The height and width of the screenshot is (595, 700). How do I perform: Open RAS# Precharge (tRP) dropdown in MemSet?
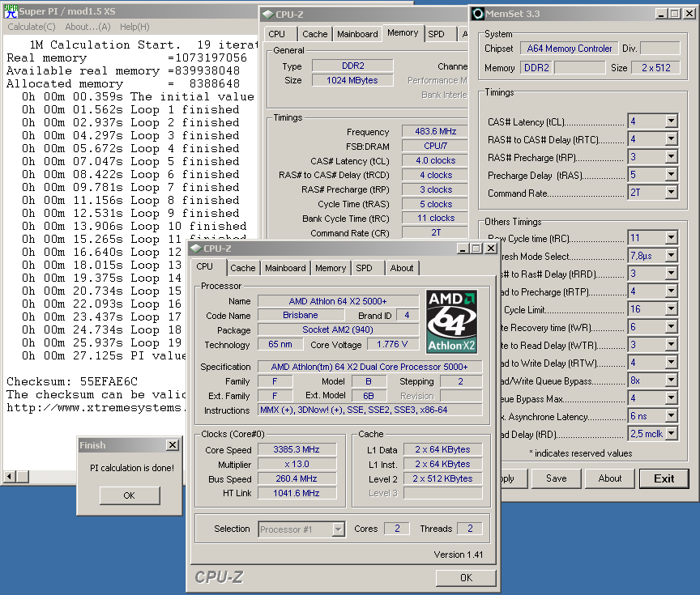pos(671,156)
